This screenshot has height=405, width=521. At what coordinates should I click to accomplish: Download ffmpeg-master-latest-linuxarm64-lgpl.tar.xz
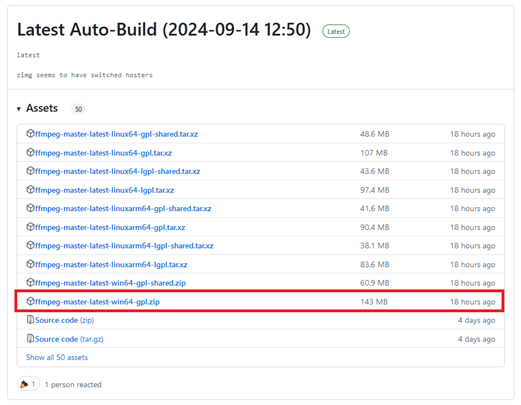pyautogui.click(x=111, y=264)
